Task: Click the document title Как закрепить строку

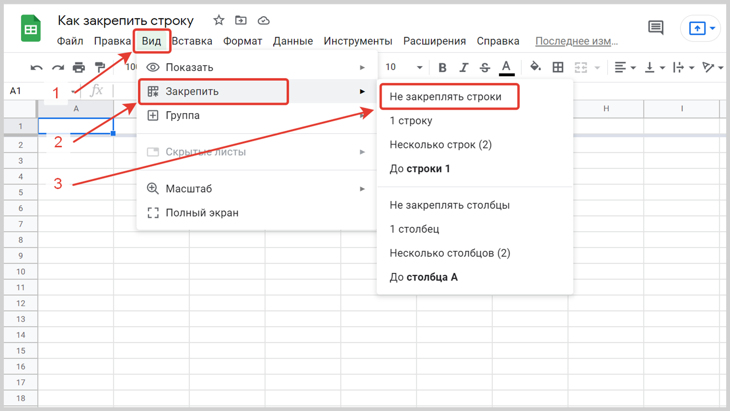Action: click(126, 20)
